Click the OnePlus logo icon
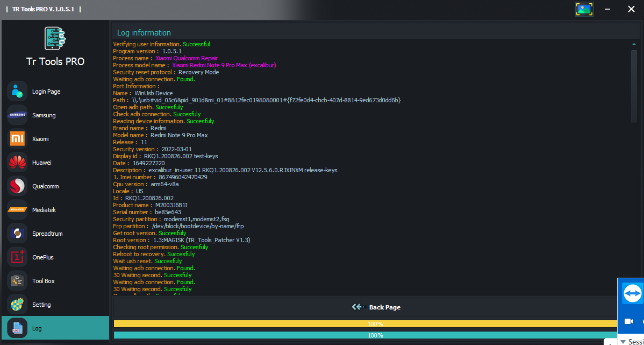The image size is (644, 345). (17, 257)
